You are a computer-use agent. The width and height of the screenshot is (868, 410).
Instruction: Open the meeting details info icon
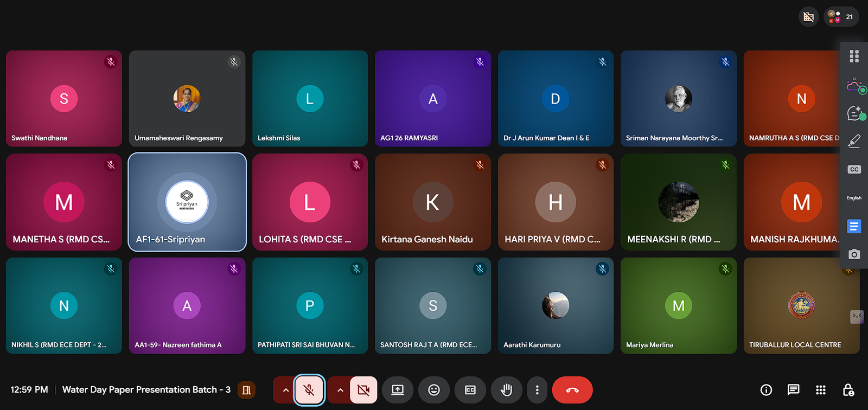(x=766, y=390)
